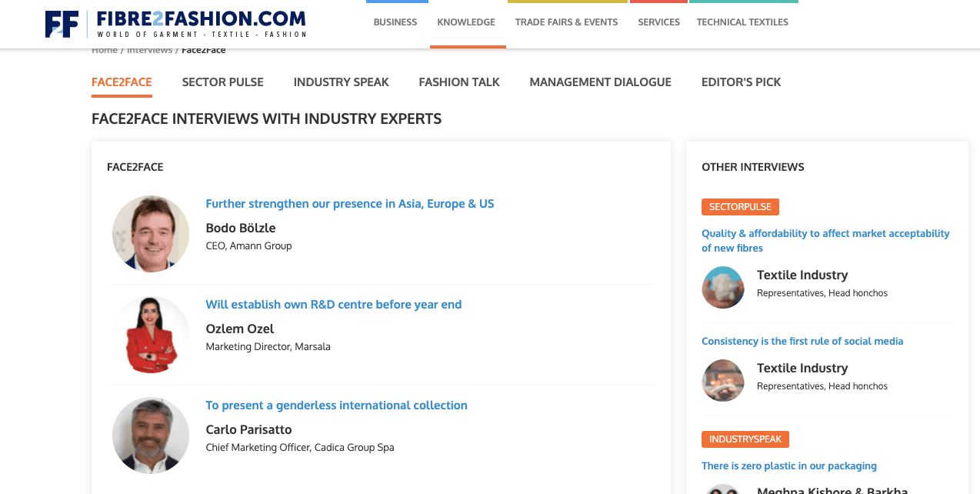The height and width of the screenshot is (494, 980).
Task: Open Bodo Bölzle's portrait photo
Action: pyautogui.click(x=151, y=234)
